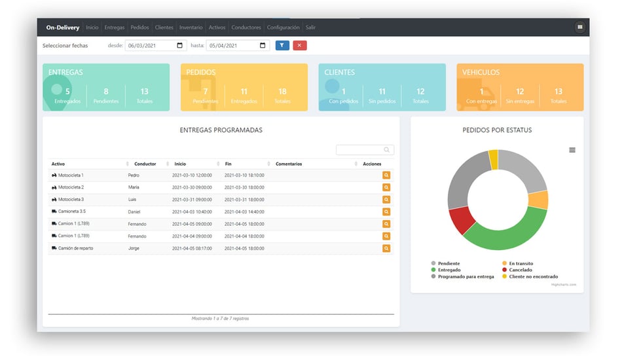This screenshot has width=622, height=364.
Task: Click start time 2021-03-10 12:00:00
Action: [x=192, y=175]
